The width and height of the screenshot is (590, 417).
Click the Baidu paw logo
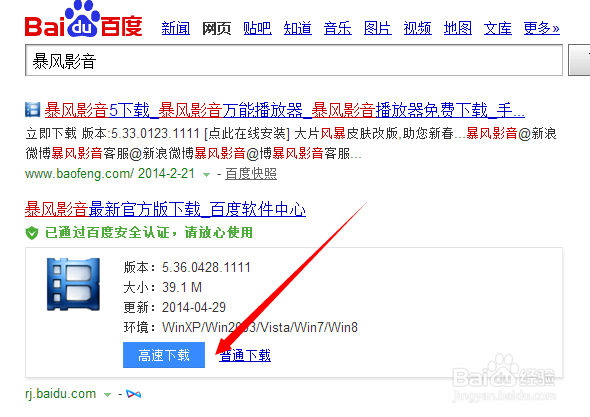click(x=84, y=19)
